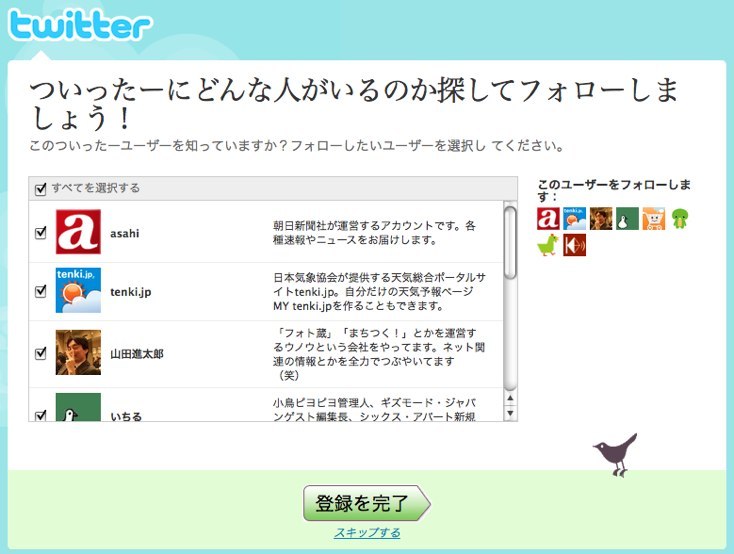This screenshot has height=554, width=734.
Task: Click the Twitter logo
Action: [x=80, y=25]
